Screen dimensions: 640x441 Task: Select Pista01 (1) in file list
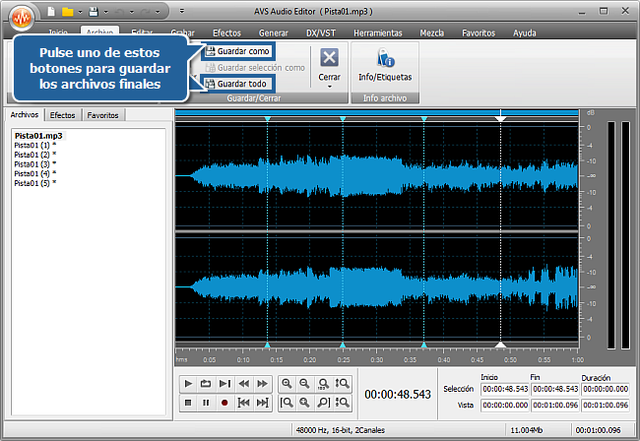(x=35, y=145)
